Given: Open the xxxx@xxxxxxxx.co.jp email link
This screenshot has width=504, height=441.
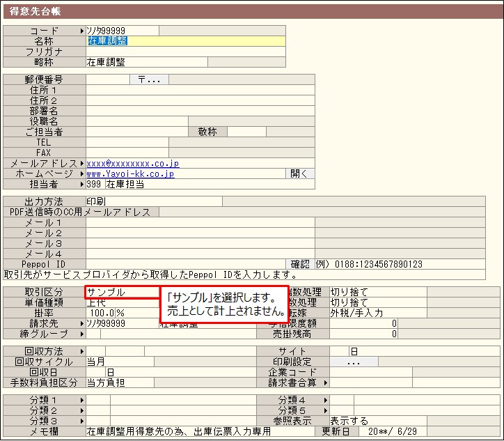Looking at the screenshot, I should click(x=133, y=163).
